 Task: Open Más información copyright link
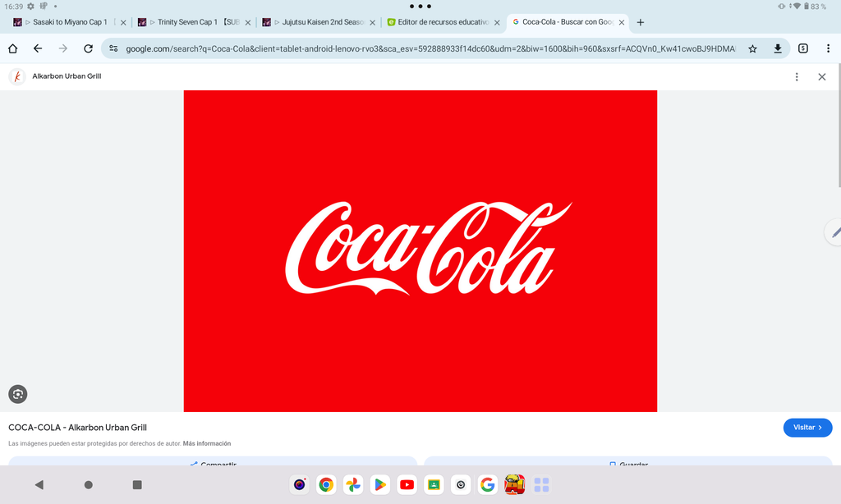pos(206,443)
